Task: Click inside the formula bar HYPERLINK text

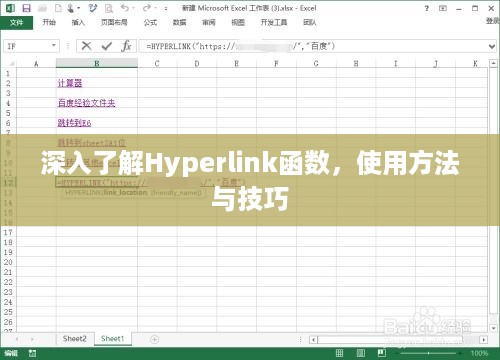Action: click(240, 46)
